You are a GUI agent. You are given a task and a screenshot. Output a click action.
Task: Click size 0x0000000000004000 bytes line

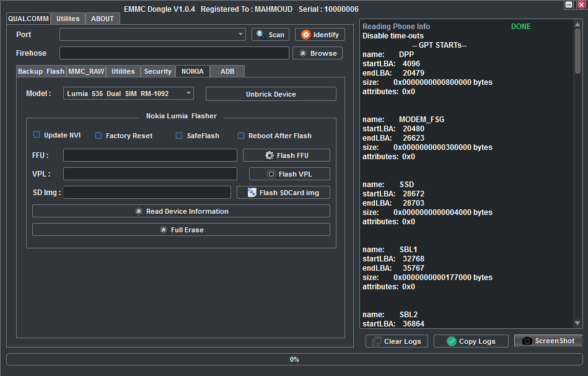pos(427,212)
